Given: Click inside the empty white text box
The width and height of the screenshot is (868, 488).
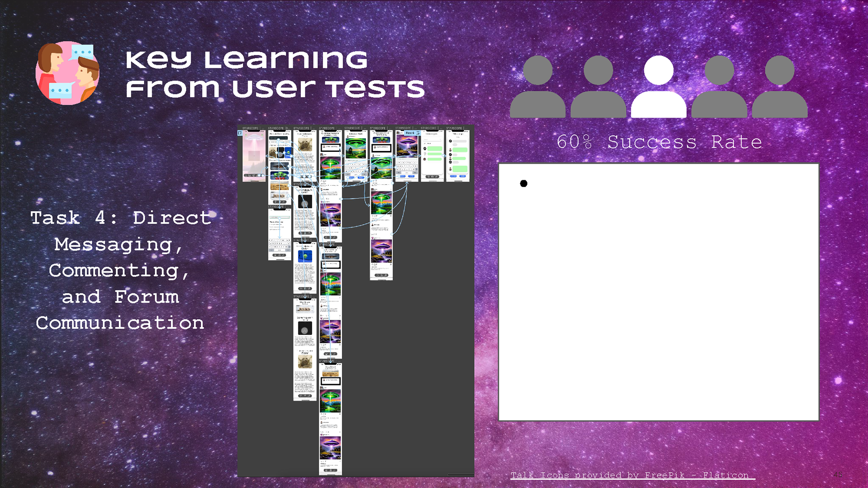Looking at the screenshot, I should tap(659, 298).
